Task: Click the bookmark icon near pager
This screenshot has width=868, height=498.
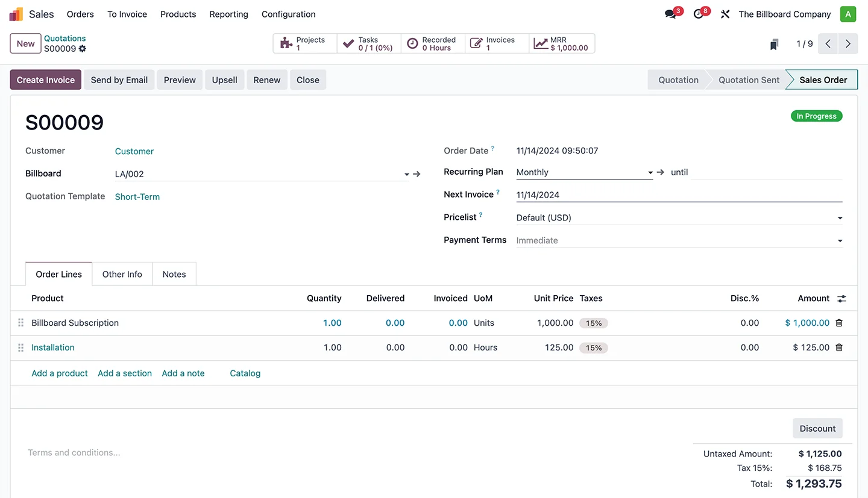Action: (x=775, y=44)
